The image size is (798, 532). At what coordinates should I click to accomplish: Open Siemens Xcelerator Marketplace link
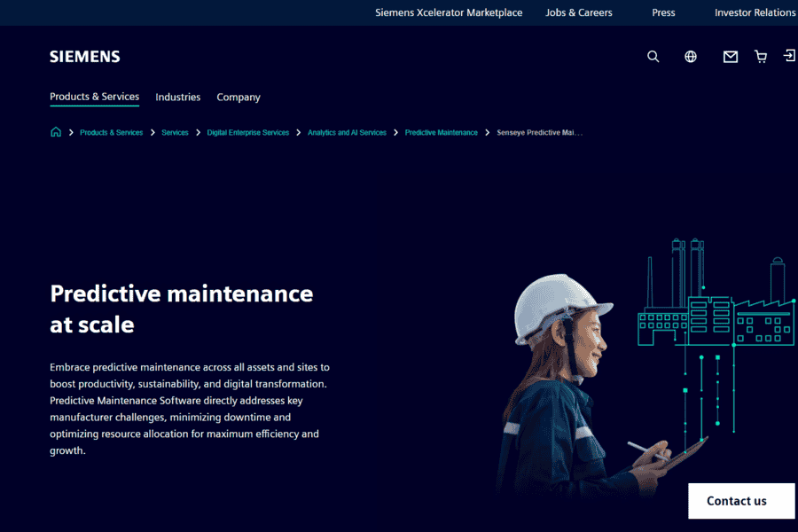coord(449,12)
